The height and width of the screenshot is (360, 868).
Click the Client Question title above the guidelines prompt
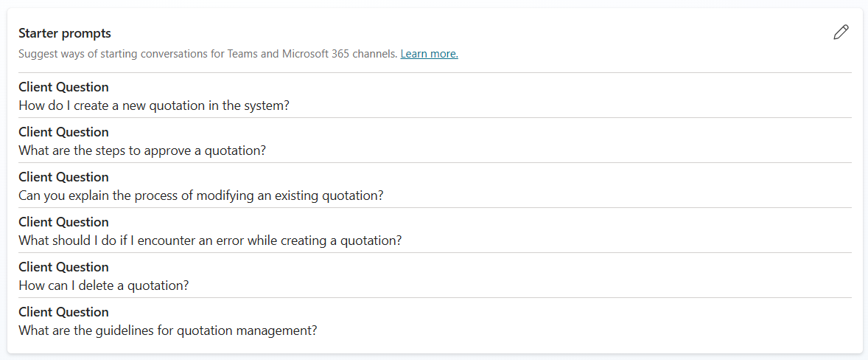(x=63, y=312)
